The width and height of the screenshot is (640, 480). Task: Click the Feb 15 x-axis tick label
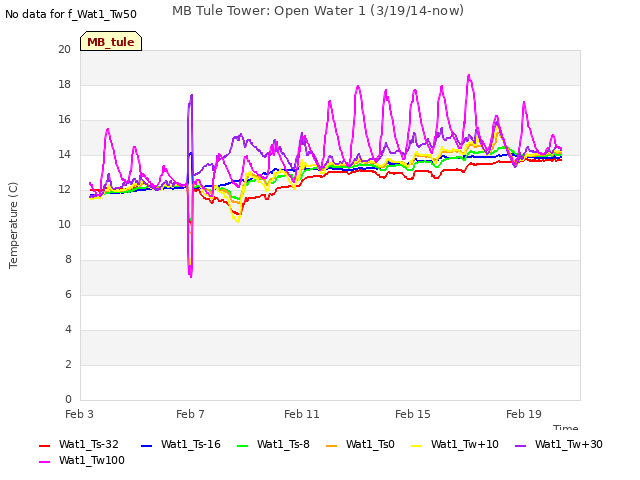(413, 414)
